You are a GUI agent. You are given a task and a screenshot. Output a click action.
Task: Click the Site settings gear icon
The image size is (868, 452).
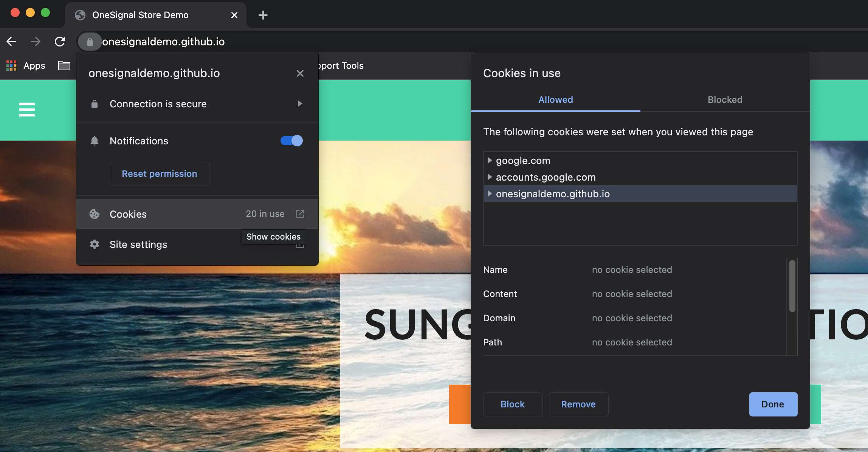coord(95,245)
